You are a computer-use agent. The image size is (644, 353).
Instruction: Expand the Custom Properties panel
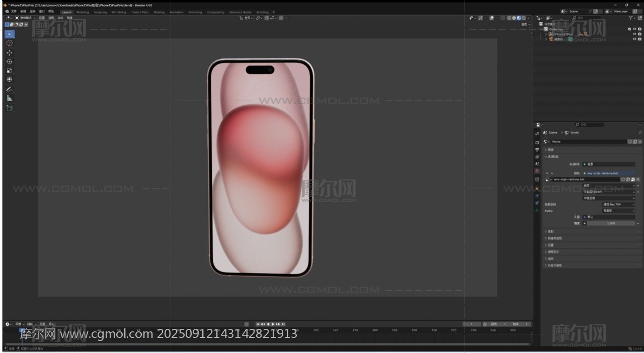click(x=592, y=266)
